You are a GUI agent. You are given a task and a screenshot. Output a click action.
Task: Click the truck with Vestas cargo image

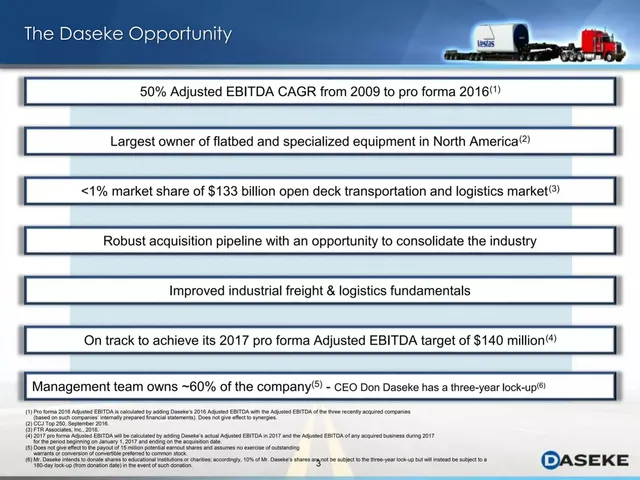click(535, 43)
